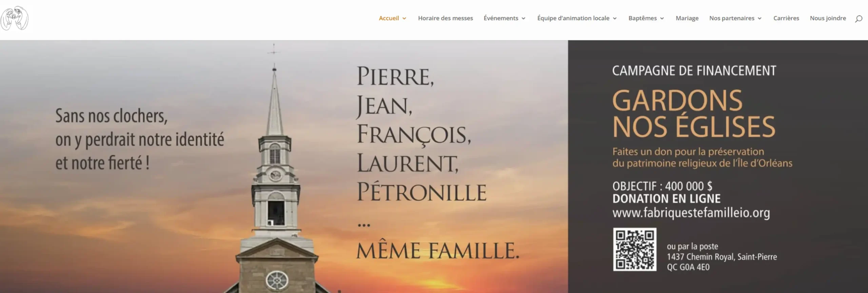Click the QR code for online donation
This screenshot has height=293, width=868.
(x=634, y=249)
